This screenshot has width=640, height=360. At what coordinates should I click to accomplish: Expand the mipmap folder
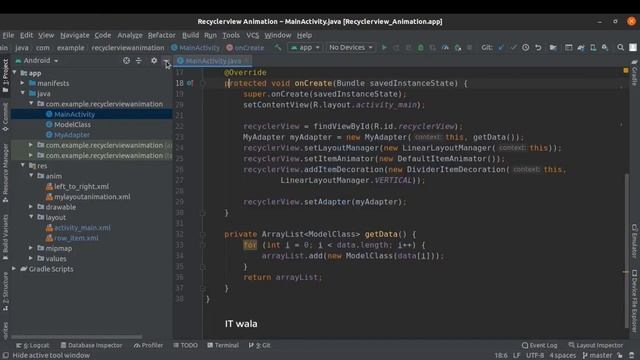pyautogui.click(x=31, y=248)
